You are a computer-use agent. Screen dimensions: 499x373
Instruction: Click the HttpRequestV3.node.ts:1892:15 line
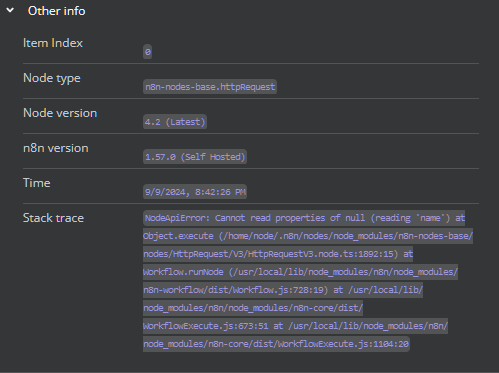(278, 254)
